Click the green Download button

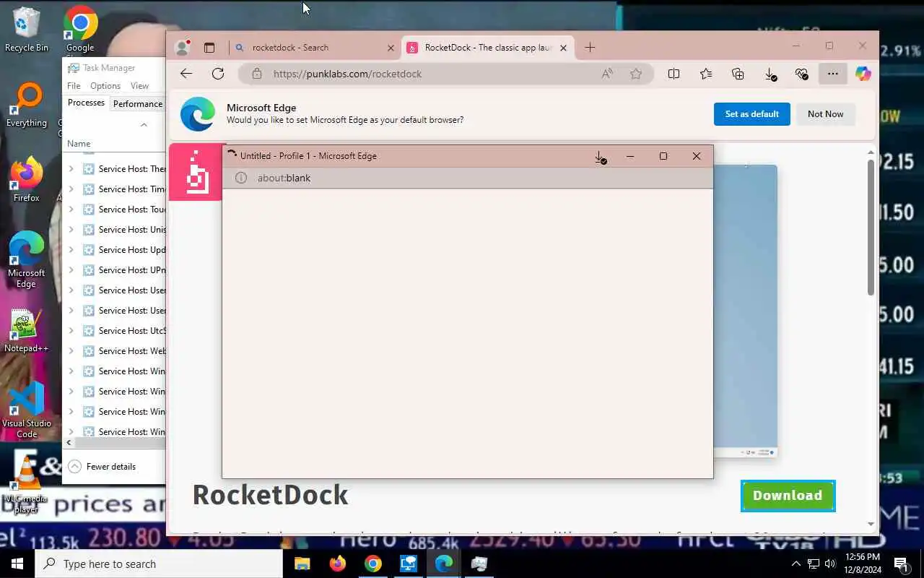[788, 496]
